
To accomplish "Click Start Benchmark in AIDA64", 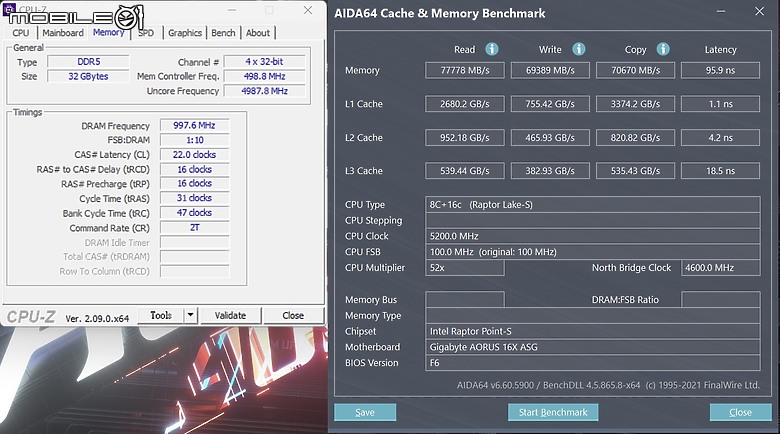I will (553, 412).
